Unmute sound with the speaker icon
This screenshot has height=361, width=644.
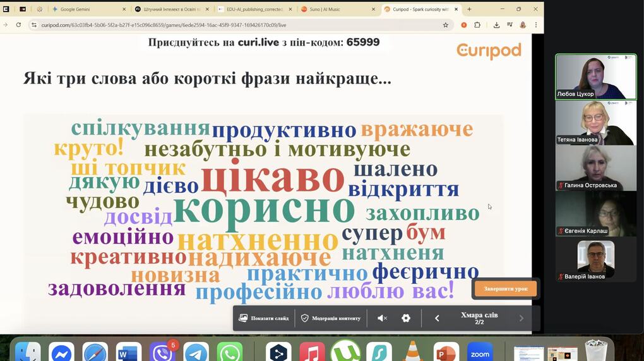382,318
